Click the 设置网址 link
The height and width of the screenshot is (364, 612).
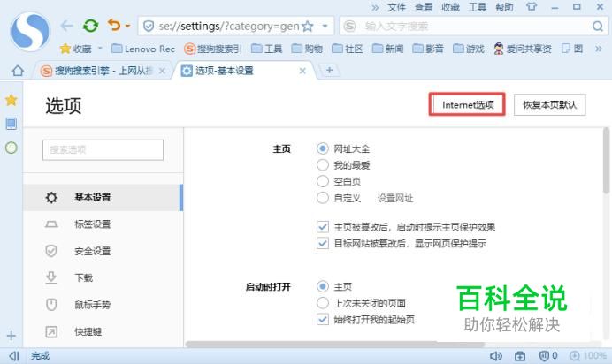click(395, 199)
